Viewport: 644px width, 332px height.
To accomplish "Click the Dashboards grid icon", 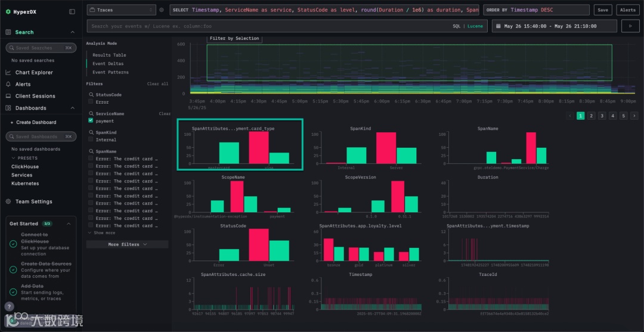I will (8, 108).
